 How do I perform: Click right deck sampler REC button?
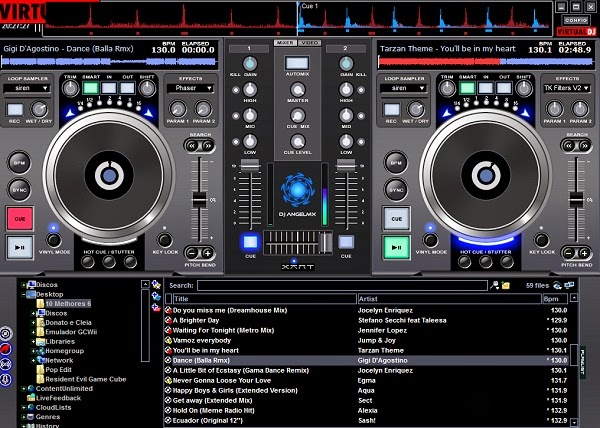coord(392,110)
